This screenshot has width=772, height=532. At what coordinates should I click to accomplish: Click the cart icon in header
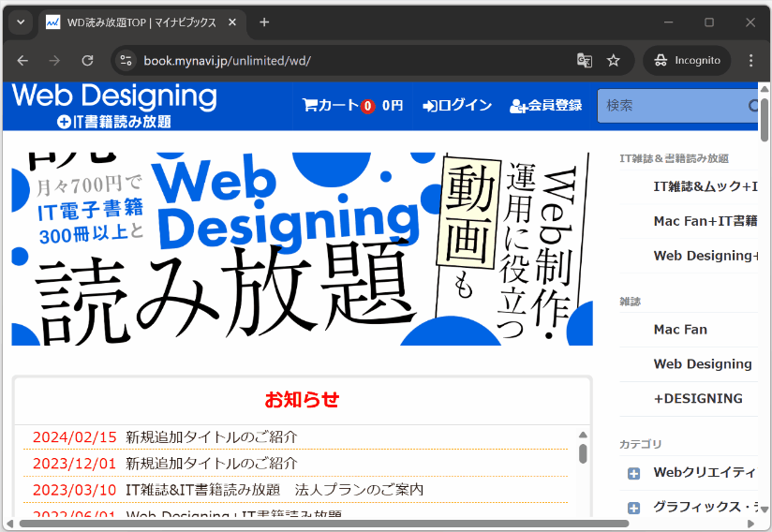(309, 106)
